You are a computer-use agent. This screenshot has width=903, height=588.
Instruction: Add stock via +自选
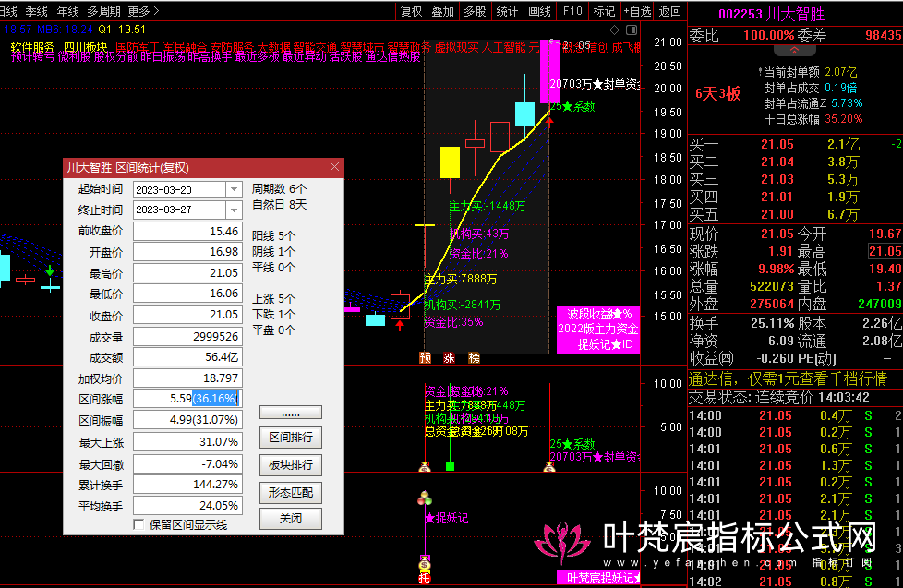(637, 11)
